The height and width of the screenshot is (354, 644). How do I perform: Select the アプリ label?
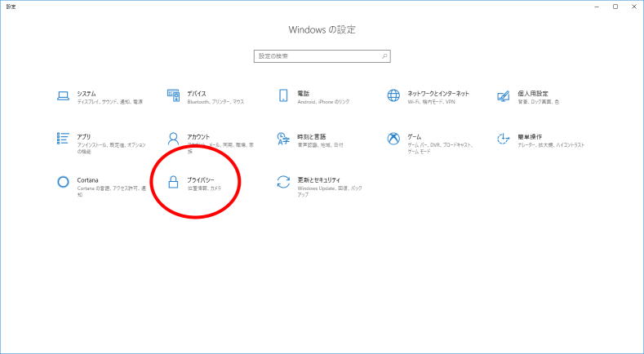[x=83, y=137]
